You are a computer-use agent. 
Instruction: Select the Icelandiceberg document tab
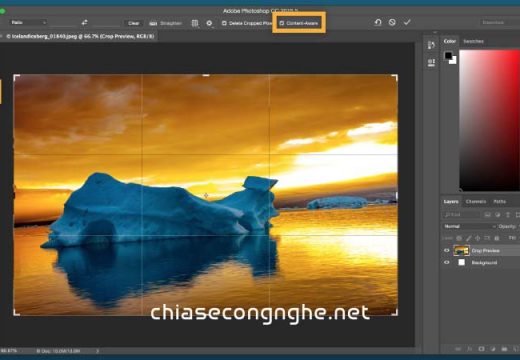[80, 36]
